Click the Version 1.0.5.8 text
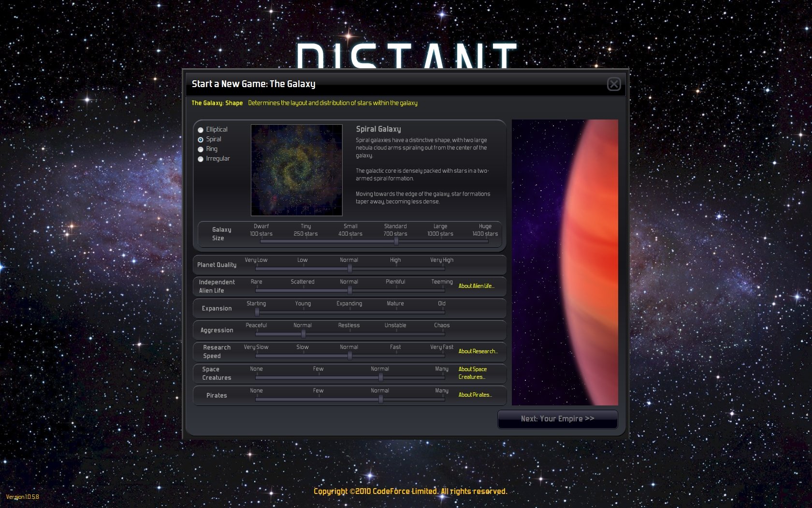Image resolution: width=812 pixels, height=508 pixels. [22, 497]
